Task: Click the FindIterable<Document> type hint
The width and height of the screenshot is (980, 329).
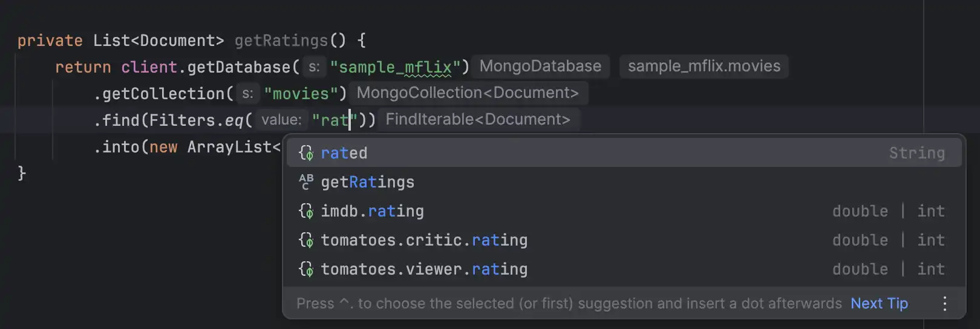Action: tap(478, 120)
